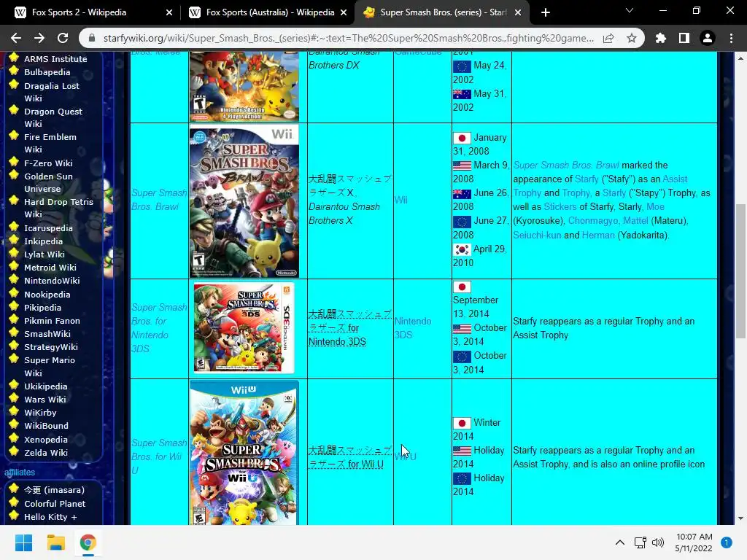The width and height of the screenshot is (747, 560).
Task: Open Chrome three-dot menu
Action: point(731,38)
